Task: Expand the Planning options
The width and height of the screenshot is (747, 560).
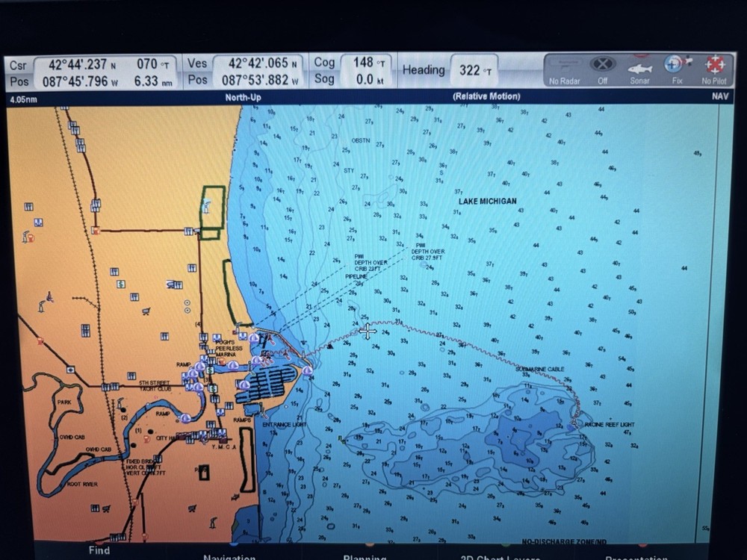Action: pyautogui.click(x=364, y=556)
